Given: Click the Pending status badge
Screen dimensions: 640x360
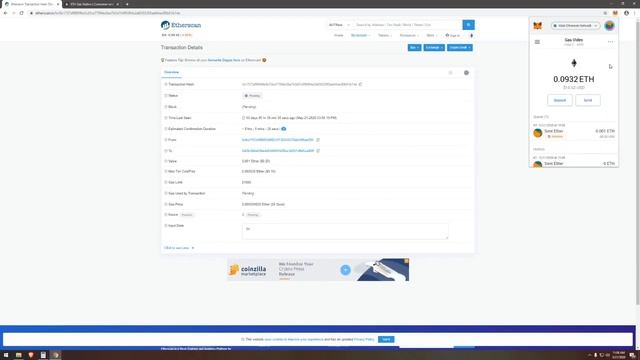Looking at the screenshot, I should coord(253,96).
